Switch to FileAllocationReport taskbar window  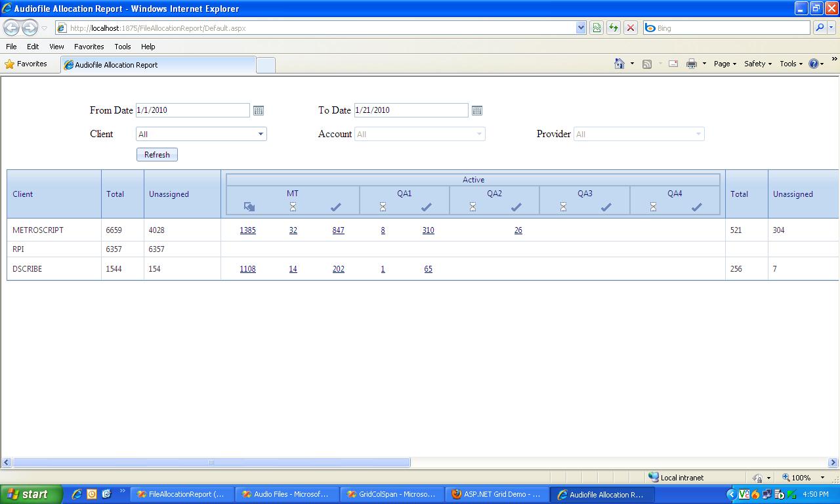[x=181, y=494]
